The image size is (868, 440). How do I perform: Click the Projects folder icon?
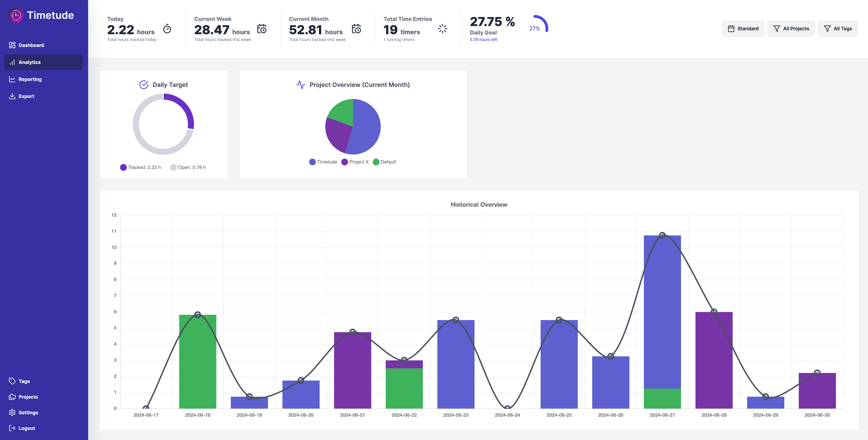tap(12, 397)
